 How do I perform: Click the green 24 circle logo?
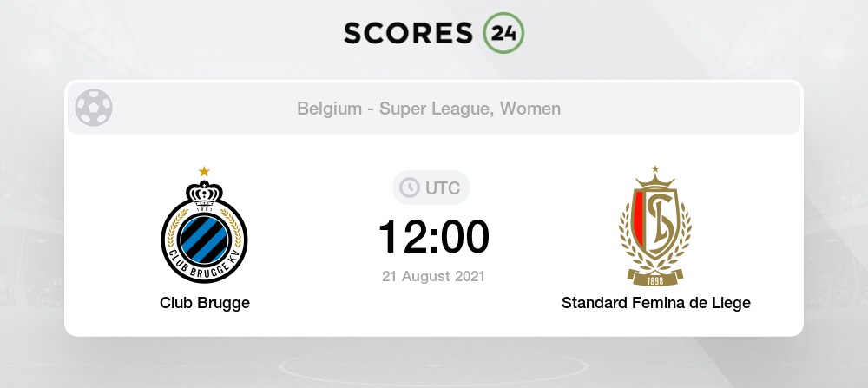tap(503, 32)
